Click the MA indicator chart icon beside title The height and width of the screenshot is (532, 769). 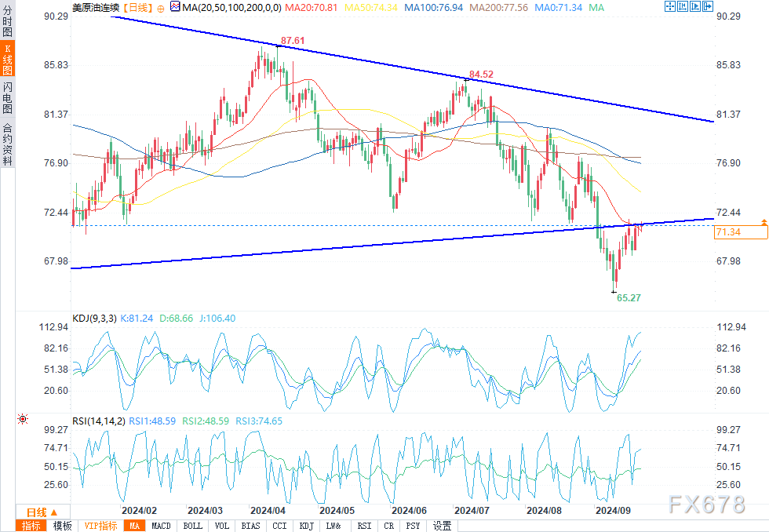175,7
